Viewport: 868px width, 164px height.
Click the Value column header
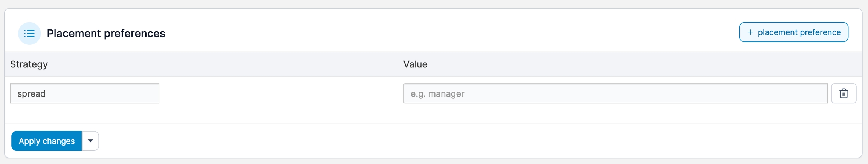tap(415, 64)
